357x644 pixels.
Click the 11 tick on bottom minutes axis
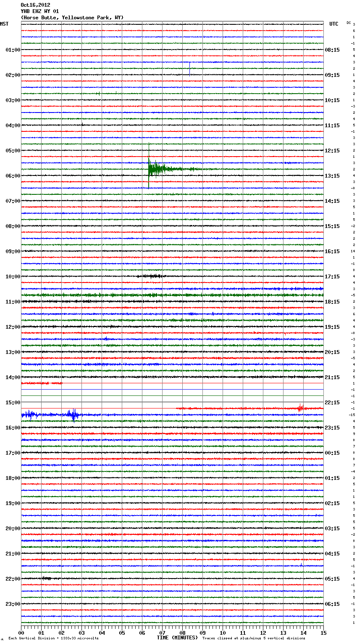tap(243, 632)
